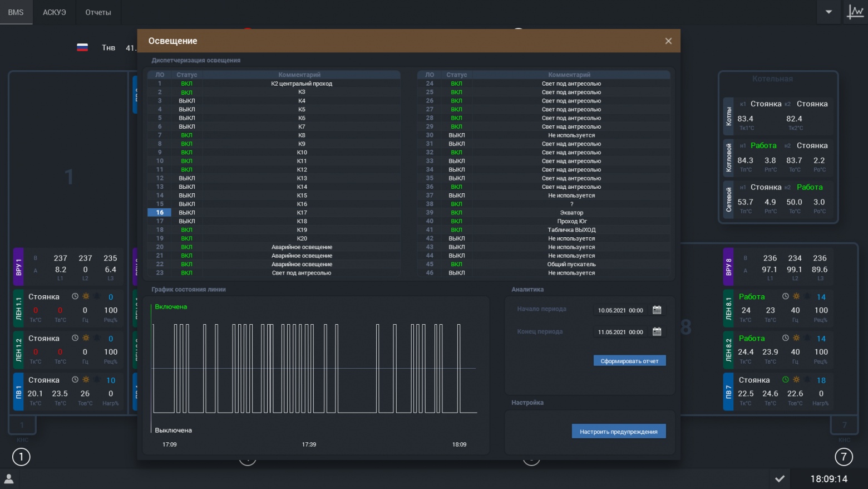Open the chart icon in top bar
Screen dimensions: 868x489
click(855, 12)
